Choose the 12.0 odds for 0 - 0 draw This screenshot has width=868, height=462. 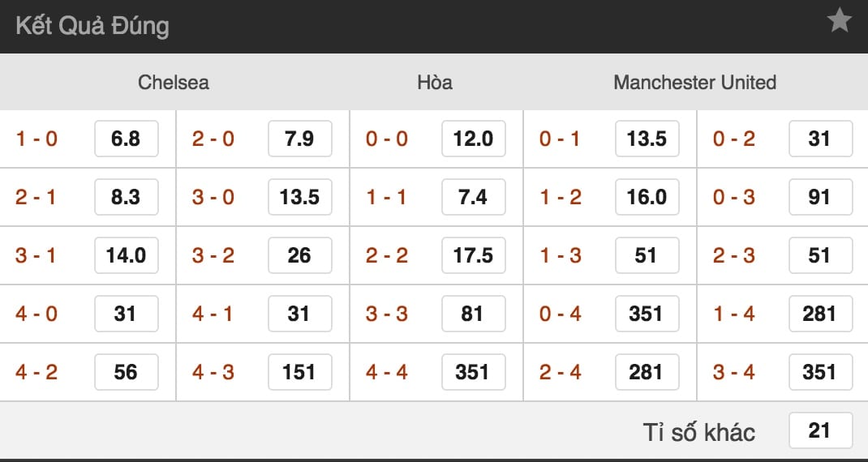(x=473, y=139)
